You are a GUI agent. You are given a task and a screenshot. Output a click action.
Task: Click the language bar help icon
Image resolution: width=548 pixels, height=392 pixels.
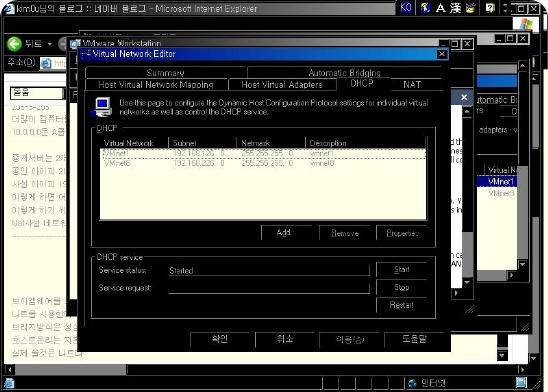(490, 8)
